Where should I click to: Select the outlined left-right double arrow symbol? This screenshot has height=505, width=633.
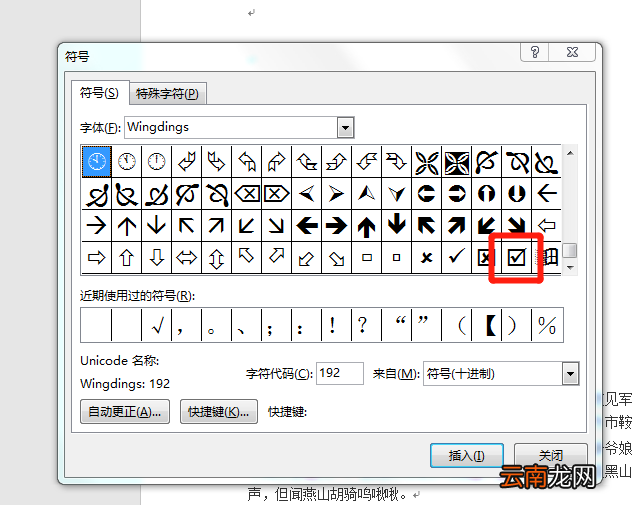pos(187,257)
